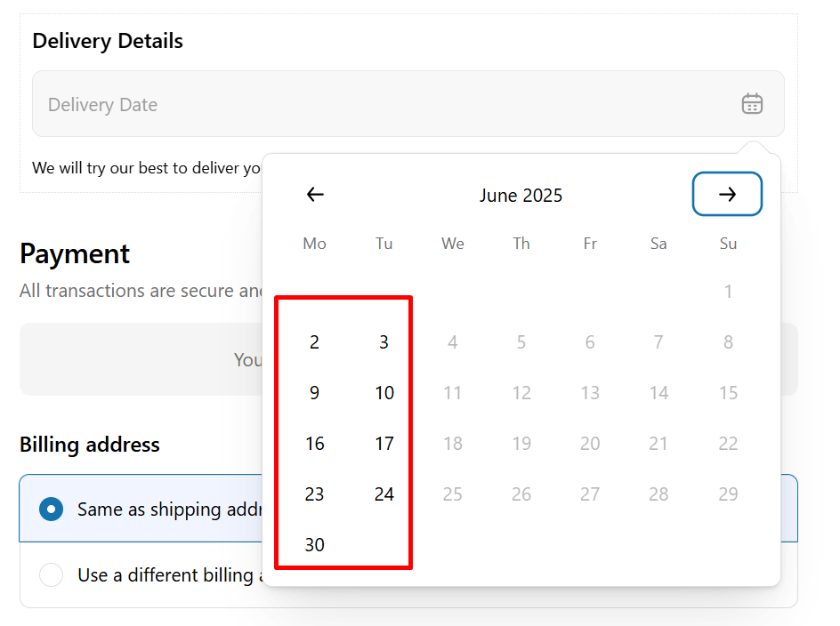This screenshot has height=626, width=840.
Task: Choose Monday June 16
Action: click(x=314, y=444)
